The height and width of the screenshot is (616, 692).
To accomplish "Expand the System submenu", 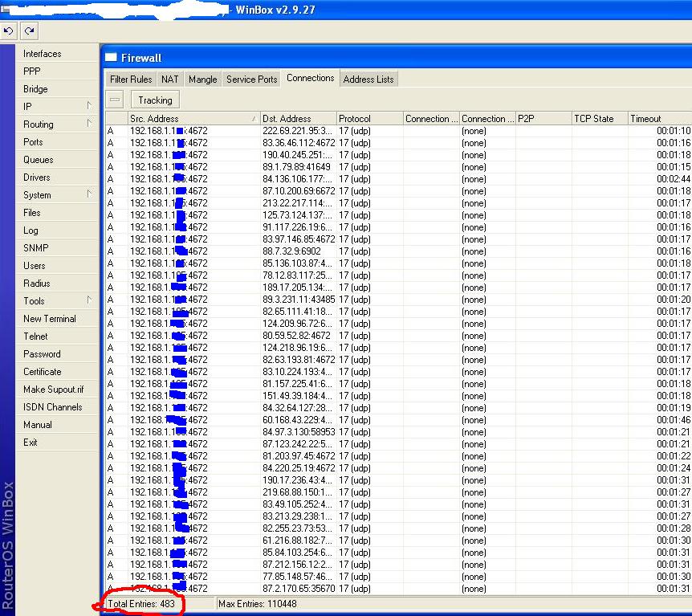I will (x=89, y=194).
